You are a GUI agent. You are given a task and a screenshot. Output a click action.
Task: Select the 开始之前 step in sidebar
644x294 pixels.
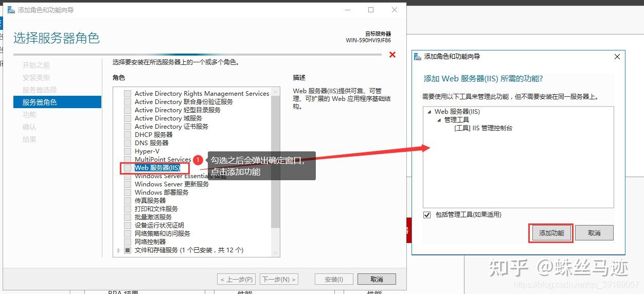pyautogui.click(x=36, y=65)
